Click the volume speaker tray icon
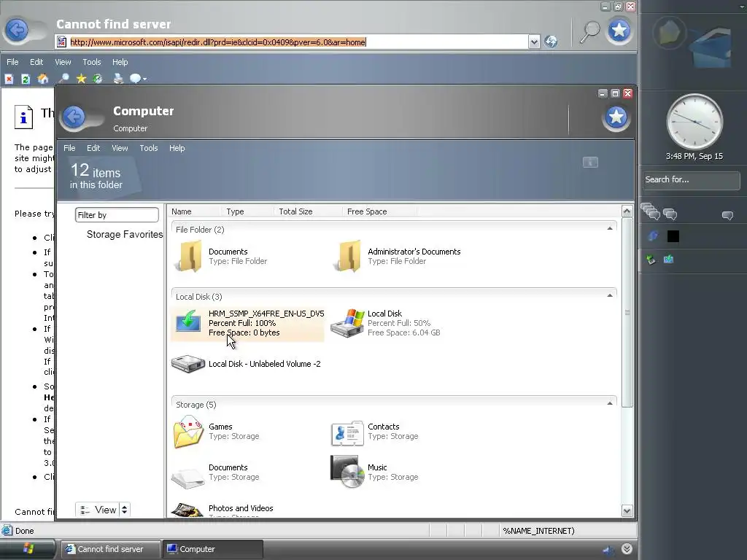 tap(608, 551)
